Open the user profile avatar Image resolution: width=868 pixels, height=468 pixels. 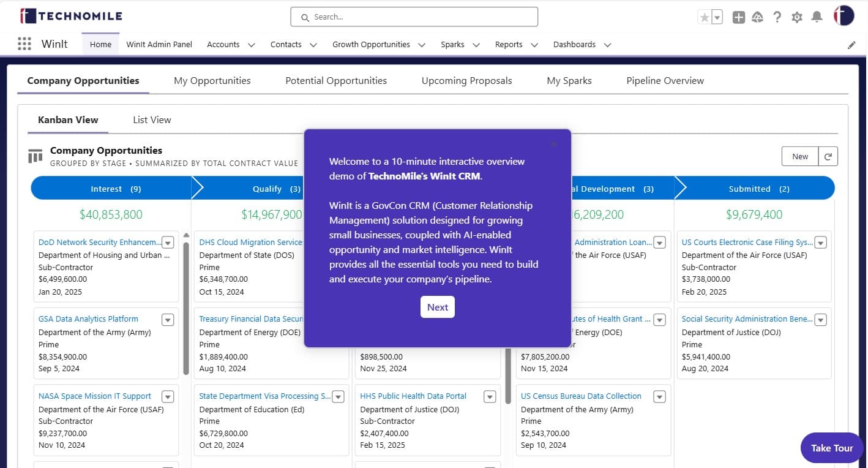click(843, 17)
